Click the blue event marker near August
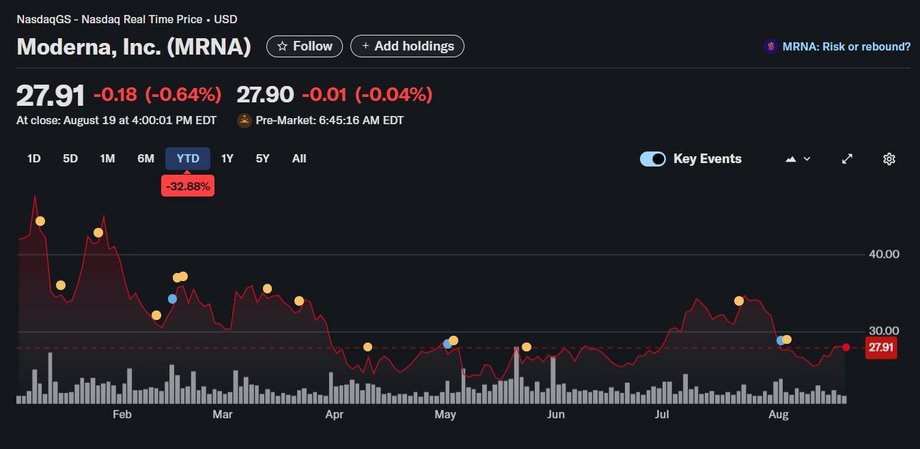Screen dimensions: 920x449 (781, 341)
